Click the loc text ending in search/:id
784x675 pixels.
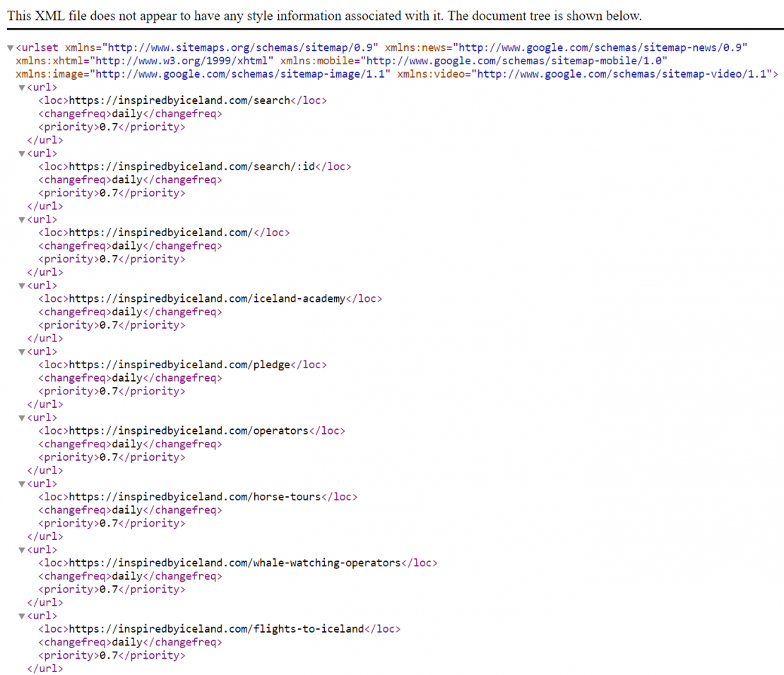tap(192, 167)
